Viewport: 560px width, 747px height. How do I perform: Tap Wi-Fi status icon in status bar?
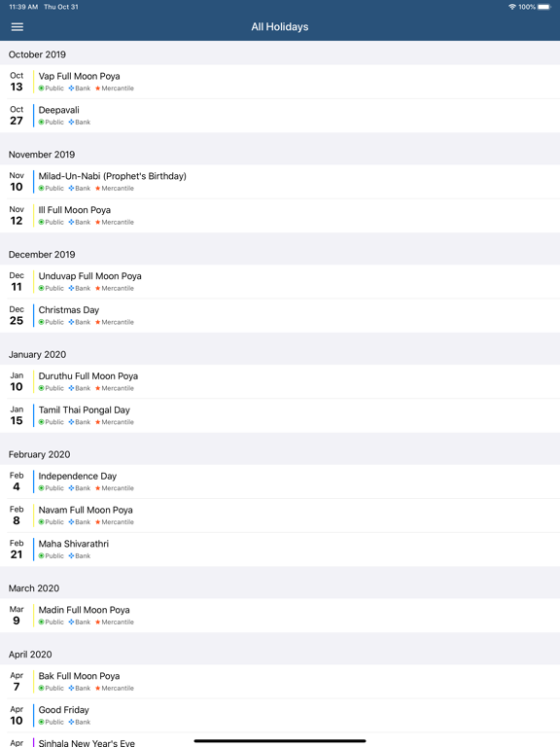pos(512,7)
